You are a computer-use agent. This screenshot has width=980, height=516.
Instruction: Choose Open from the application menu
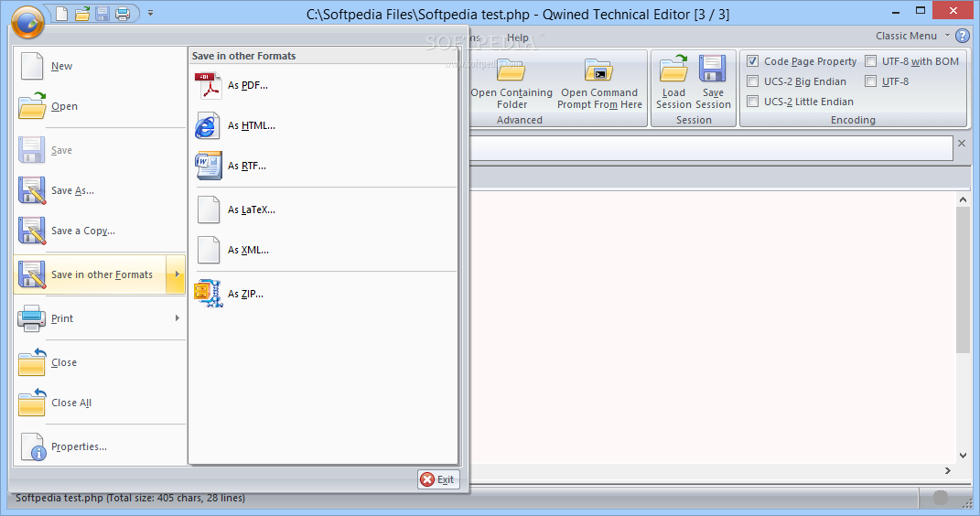click(100, 106)
